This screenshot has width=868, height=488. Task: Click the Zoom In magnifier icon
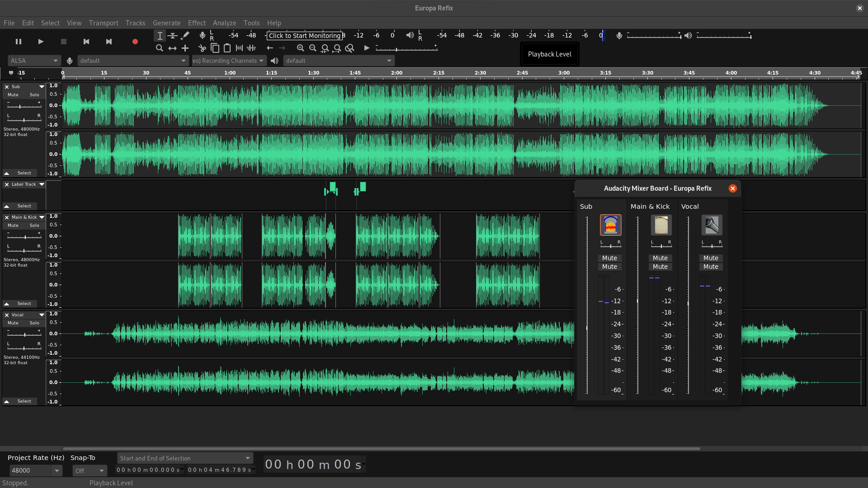(x=300, y=48)
